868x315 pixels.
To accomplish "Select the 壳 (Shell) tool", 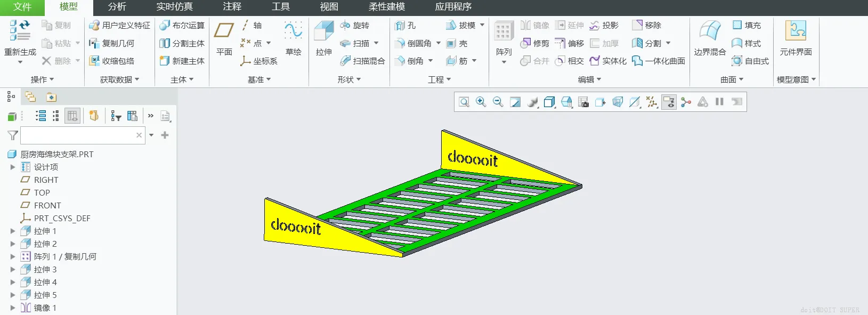I will [x=457, y=43].
